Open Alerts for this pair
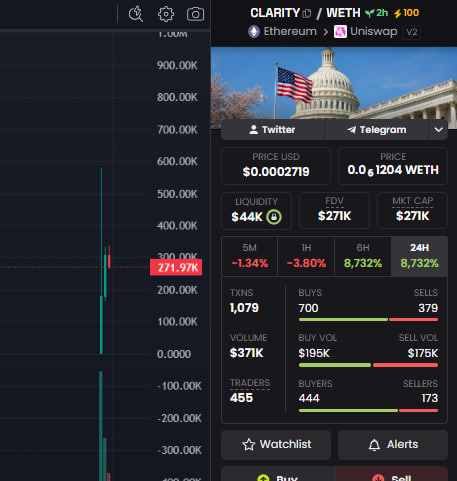Viewport: 457px width, 481px height. (x=393, y=445)
